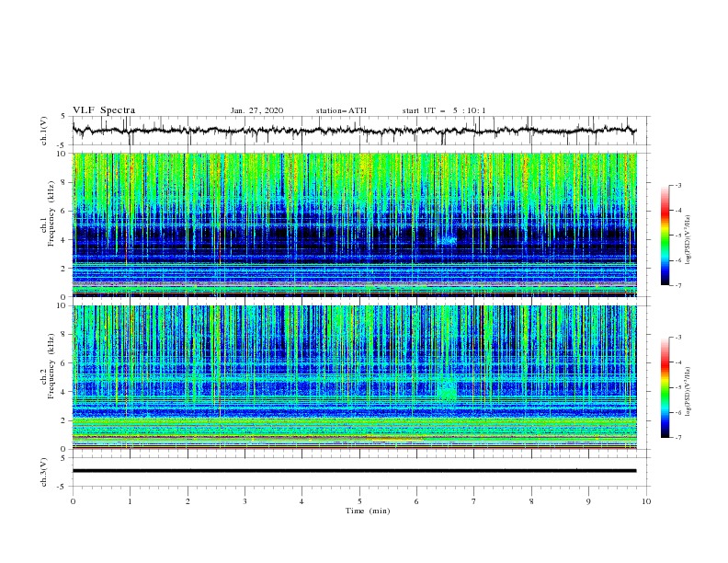Click the ch.2 frequency axis tick "2"
This screenshot has height=563, width=728.
63,420
